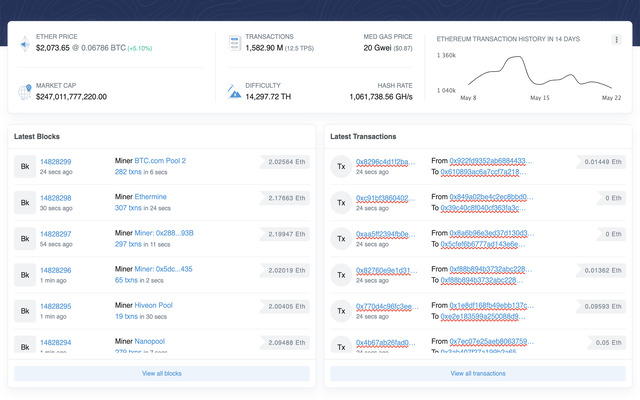The width and height of the screenshot is (640, 400).
Task: Click the Tx icon for transaction 0x770d4c96fc3ee
Action: coord(341,311)
